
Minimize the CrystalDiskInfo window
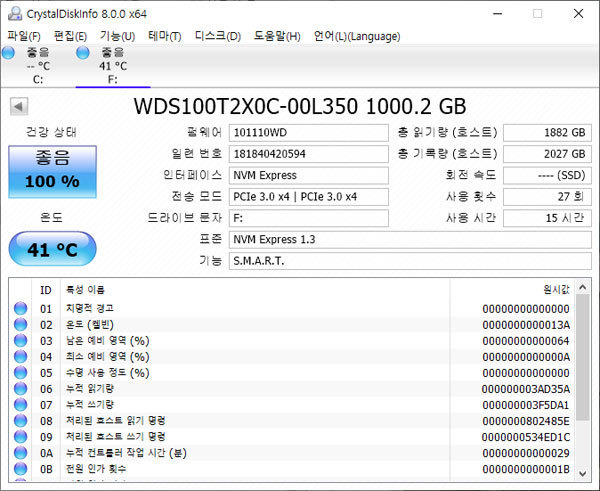[497, 14]
